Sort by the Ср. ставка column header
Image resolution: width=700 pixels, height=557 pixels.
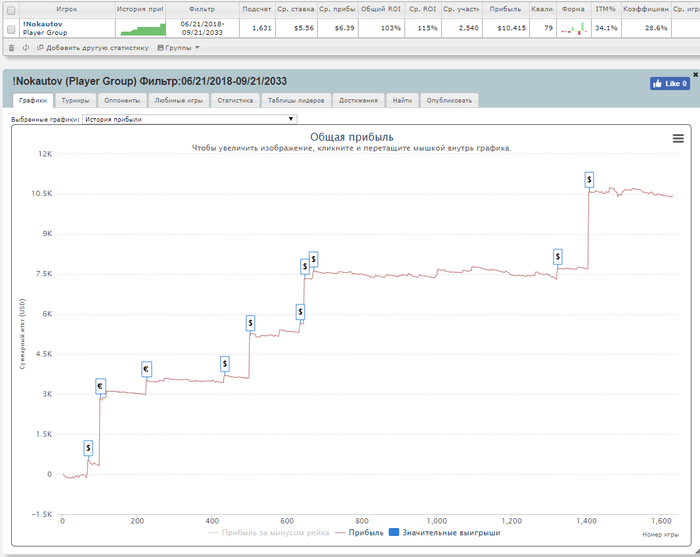point(296,9)
